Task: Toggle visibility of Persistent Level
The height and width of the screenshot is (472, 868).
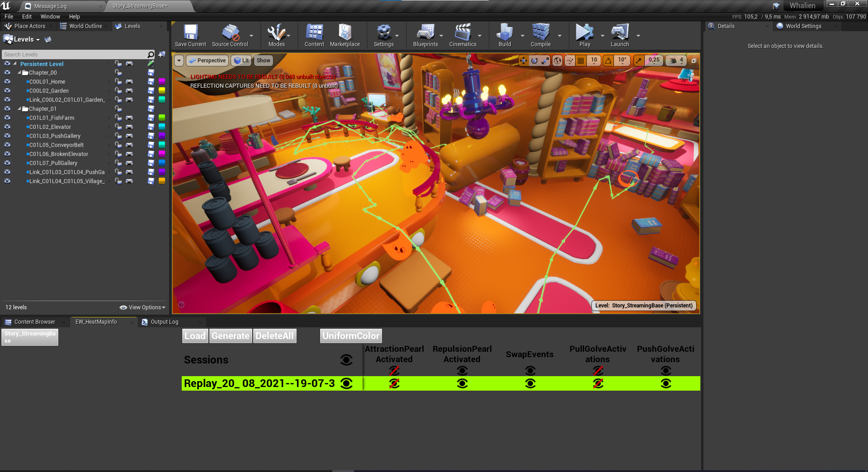Action: (7, 64)
